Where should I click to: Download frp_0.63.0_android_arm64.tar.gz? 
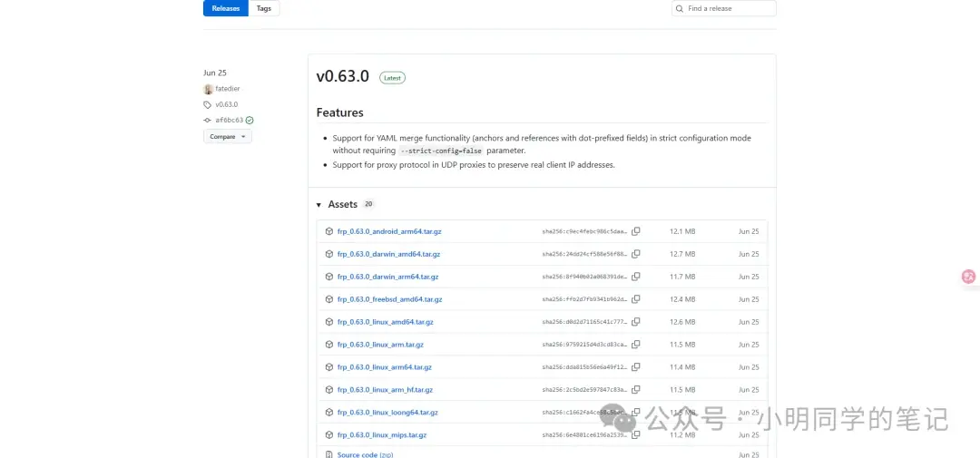(388, 231)
